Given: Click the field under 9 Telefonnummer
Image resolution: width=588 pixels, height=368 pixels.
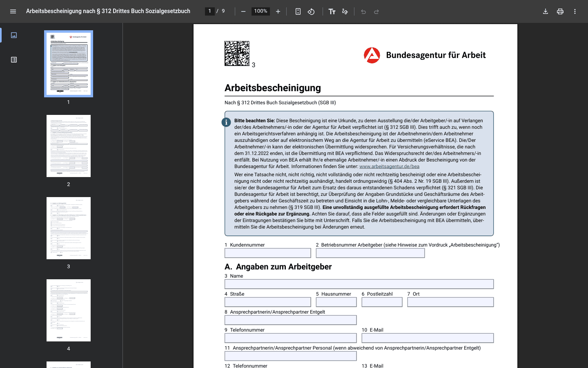Looking at the screenshot, I should [291, 338].
